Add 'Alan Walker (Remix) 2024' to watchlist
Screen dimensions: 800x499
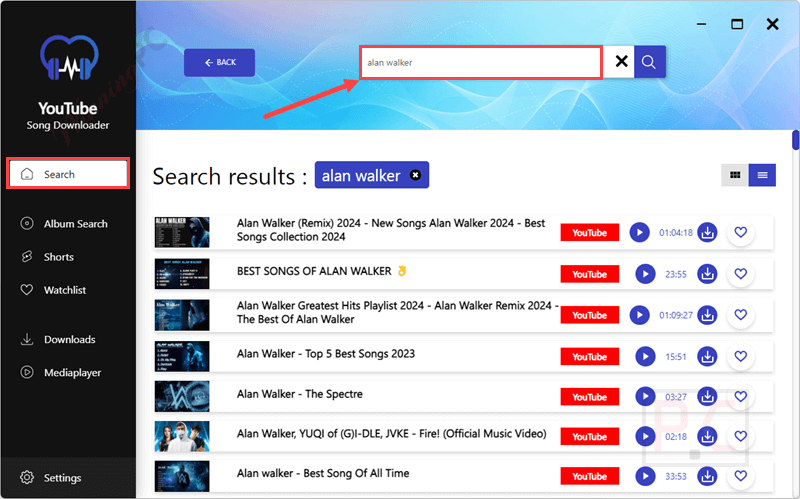(x=741, y=233)
